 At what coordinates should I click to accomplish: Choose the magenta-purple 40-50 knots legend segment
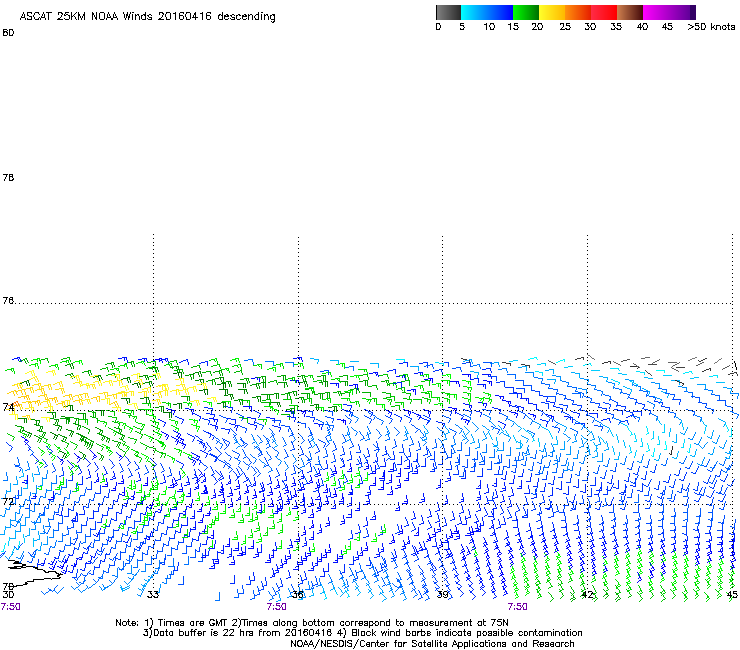pyautogui.click(x=669, y=12)
